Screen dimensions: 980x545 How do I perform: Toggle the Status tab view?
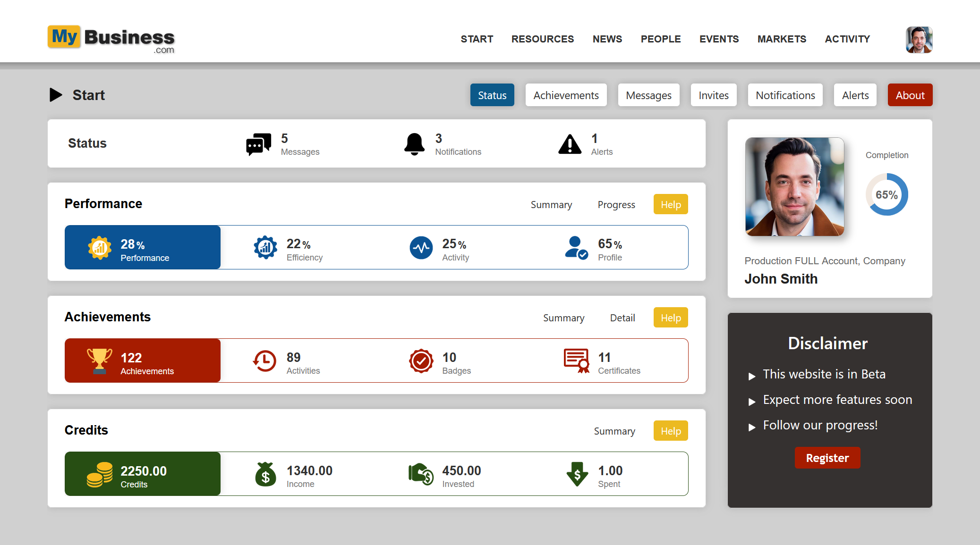pyautogui.click(x=492, y=95)
